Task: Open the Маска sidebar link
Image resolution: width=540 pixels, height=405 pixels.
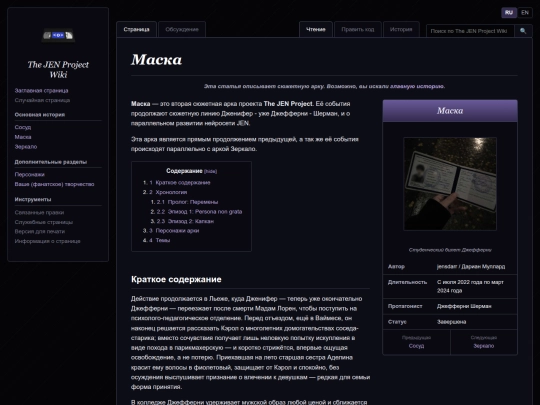Action: [x=23, y=137]
